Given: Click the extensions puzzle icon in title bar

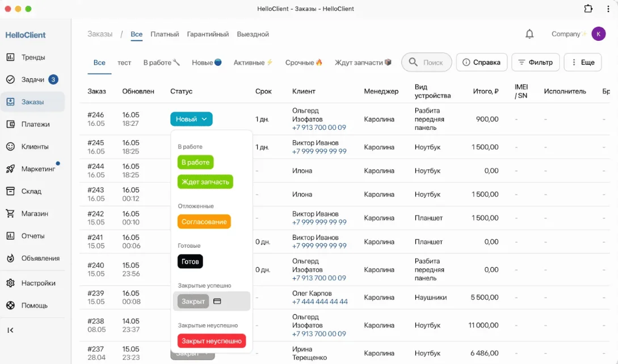Looking at the screenshot, I should [588, 9].
